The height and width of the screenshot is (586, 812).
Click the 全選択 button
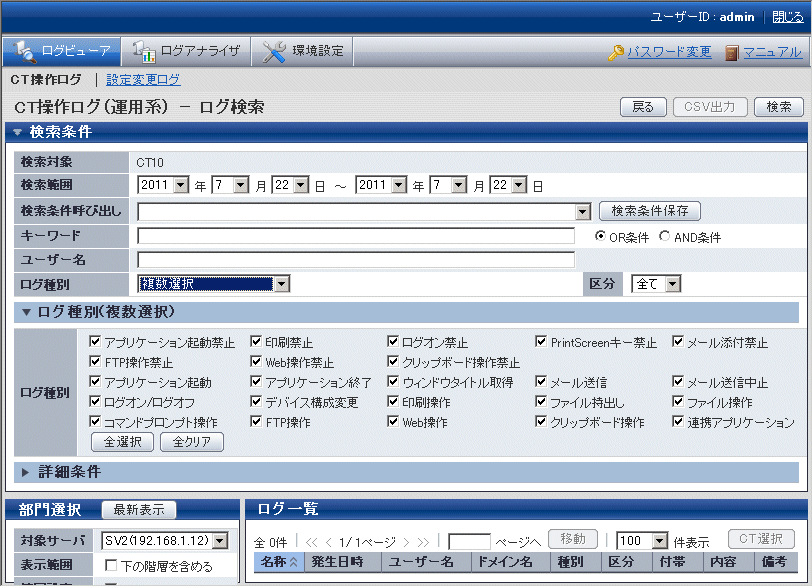122,442
